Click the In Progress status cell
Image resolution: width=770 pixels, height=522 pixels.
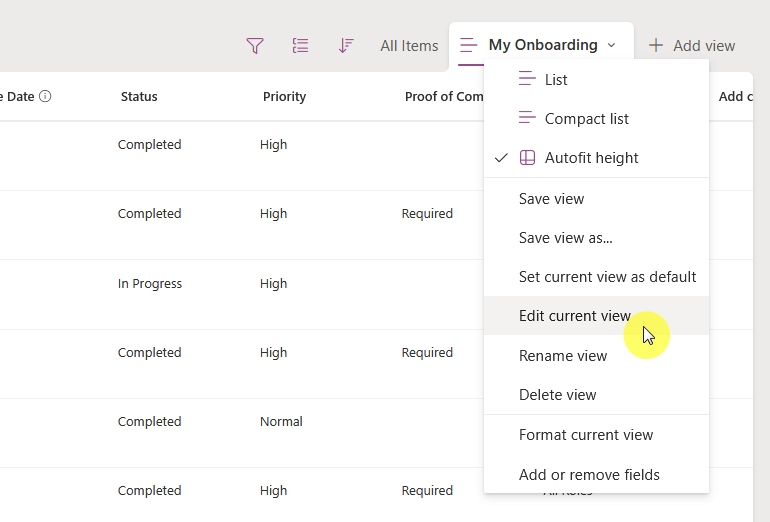tap(150, 284)
